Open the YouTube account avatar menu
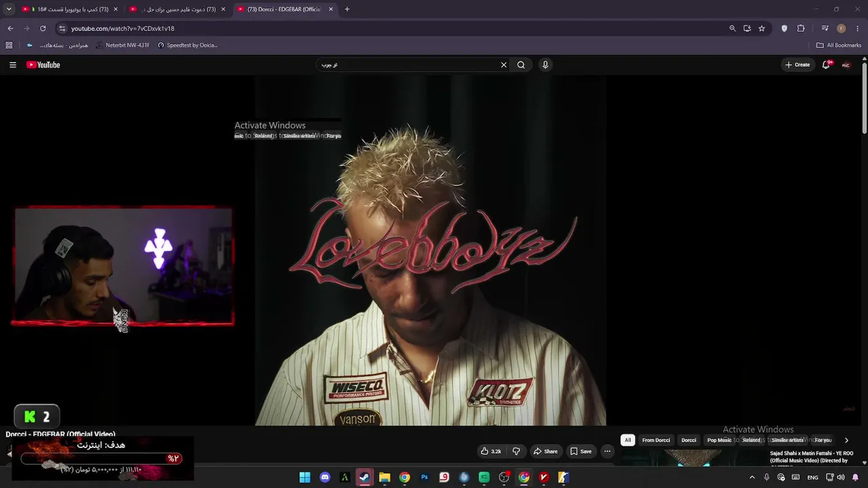 (846, 65)
